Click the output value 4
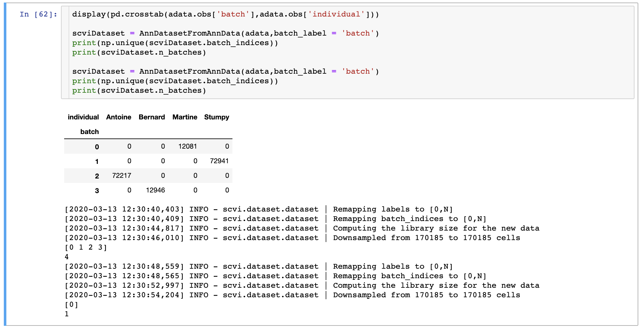The image size is (644, 329). (67, 257)
